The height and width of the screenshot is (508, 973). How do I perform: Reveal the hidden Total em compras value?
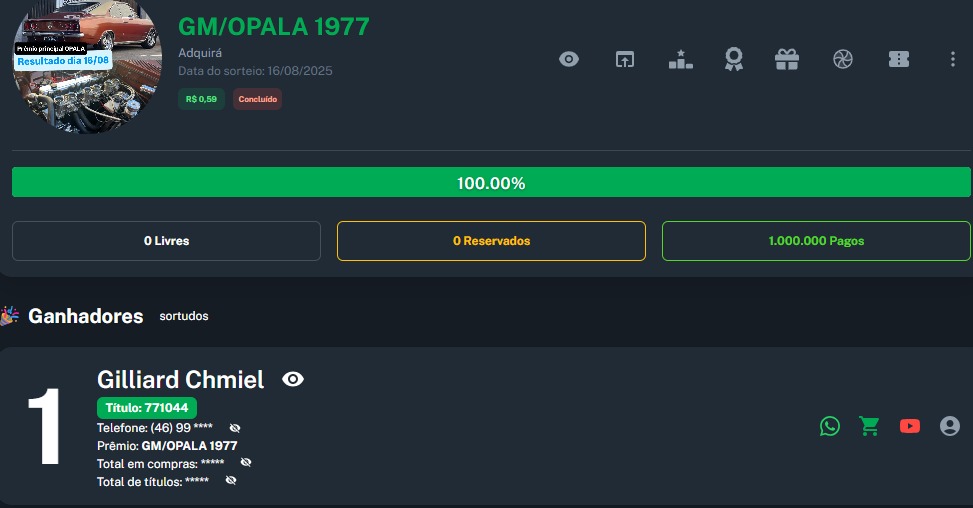click(x=246, y=463)
